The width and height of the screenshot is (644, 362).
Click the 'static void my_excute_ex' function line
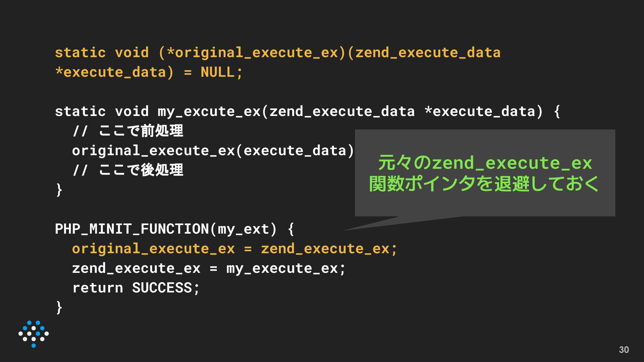point(307,111)
